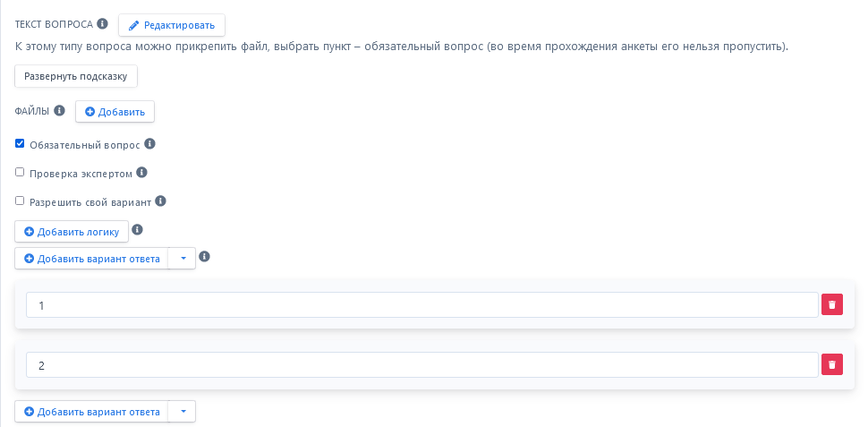Screen dimensions: 868x427
Task: Open dropdown arrow beside top Добавить вариант ответа
Action: [182, 259]
